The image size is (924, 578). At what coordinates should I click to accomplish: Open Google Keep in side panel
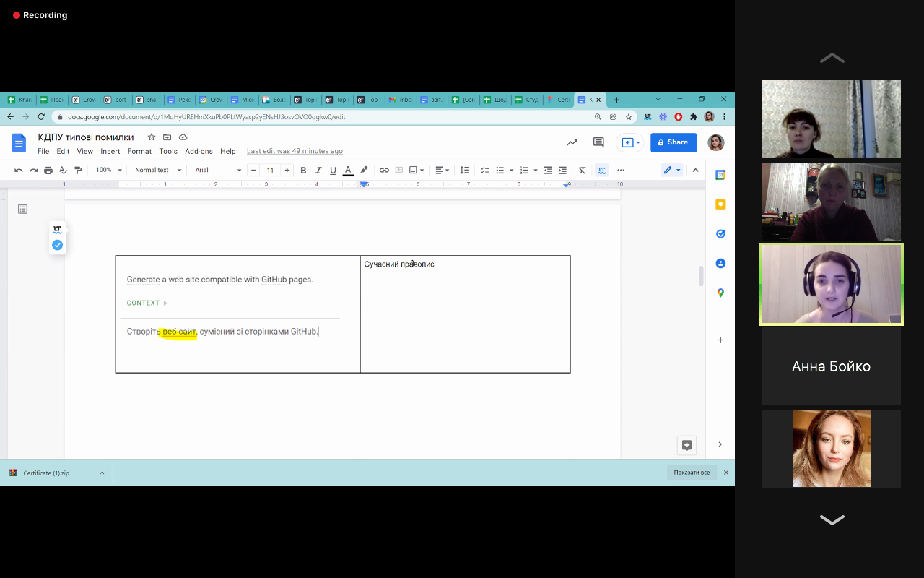(720, 204)
